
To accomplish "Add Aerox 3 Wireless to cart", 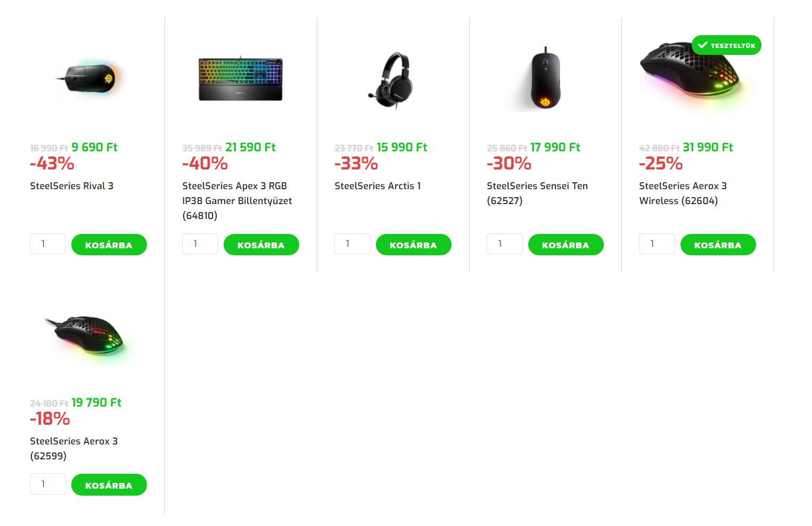I will tap(718, 245).
